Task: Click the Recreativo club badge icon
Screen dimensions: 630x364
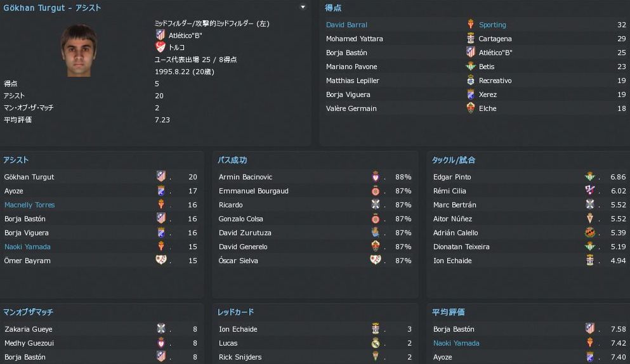Action: 470,81
